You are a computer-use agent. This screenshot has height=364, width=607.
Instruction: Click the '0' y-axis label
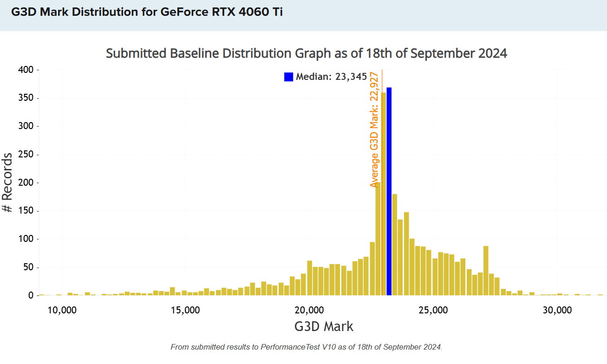click(31, 295)
